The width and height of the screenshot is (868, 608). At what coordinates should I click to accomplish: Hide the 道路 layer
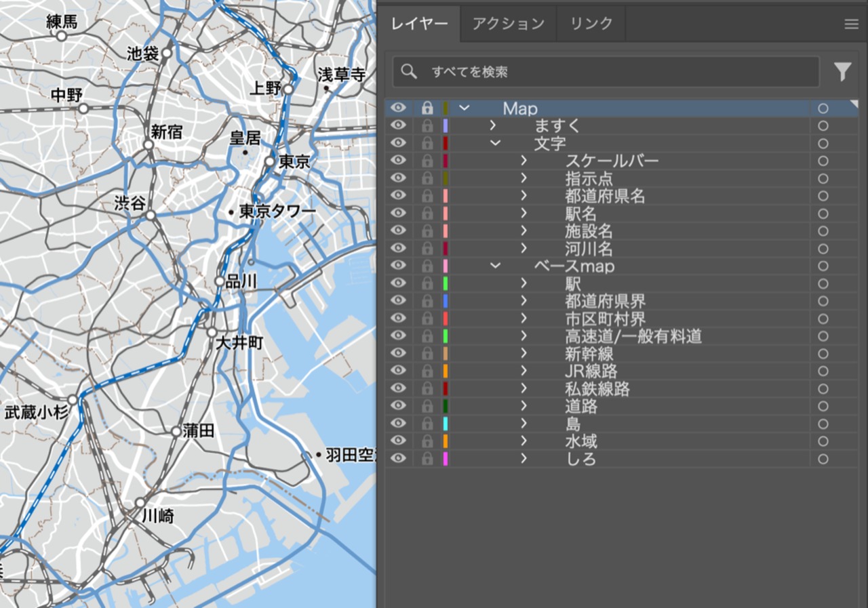[x=399, y=406]
